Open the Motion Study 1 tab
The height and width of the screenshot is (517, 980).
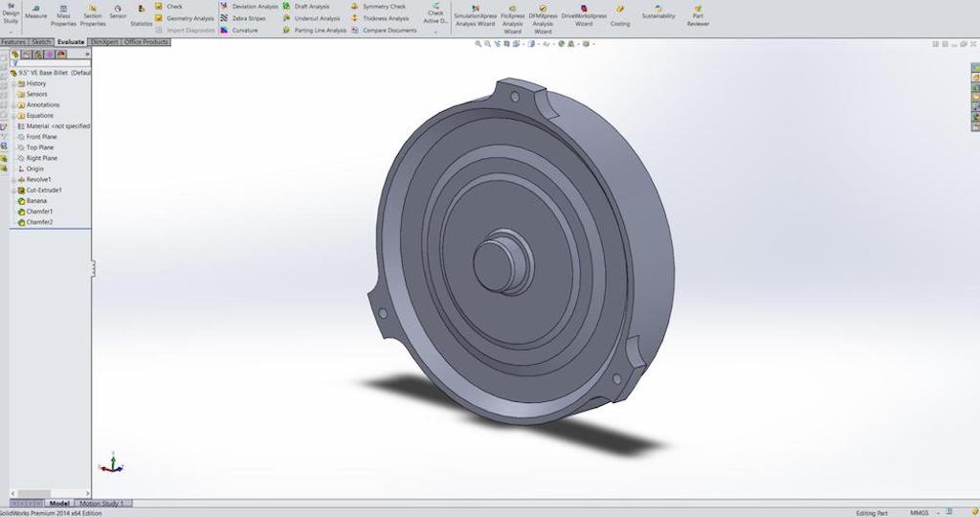102,503
